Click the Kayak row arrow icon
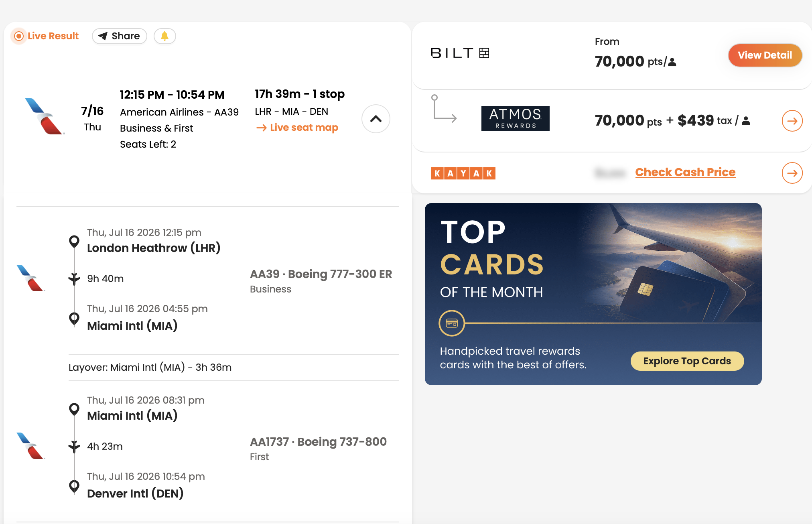Image resolution: width=812 pixels, height=524 pixels. pos(792,173)
